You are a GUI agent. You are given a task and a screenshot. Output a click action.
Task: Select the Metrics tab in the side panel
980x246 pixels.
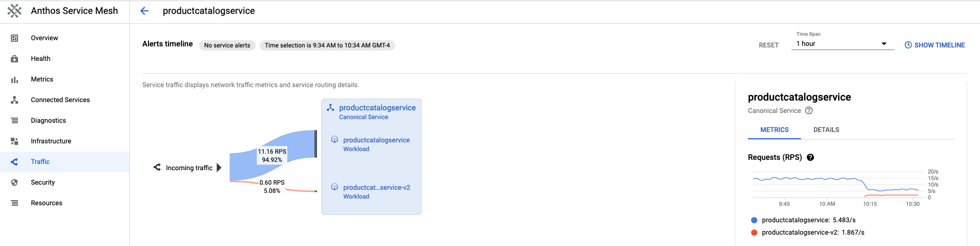774,130
